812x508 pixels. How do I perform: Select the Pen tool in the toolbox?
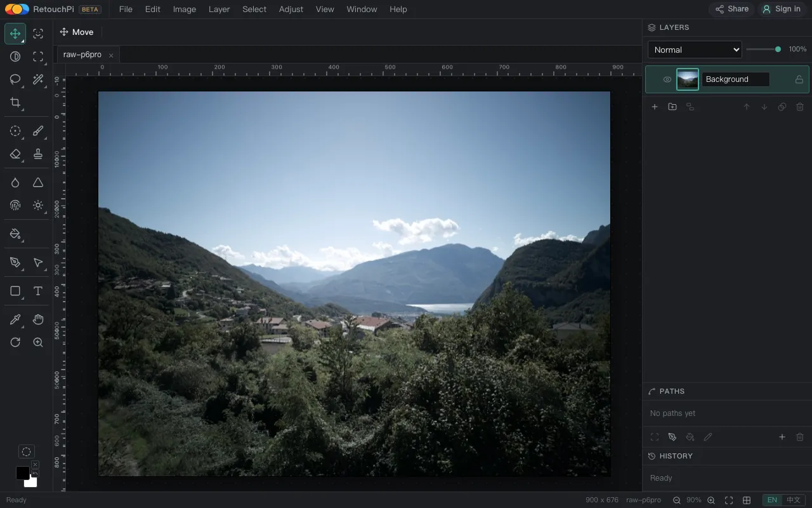tap(15, 262)
